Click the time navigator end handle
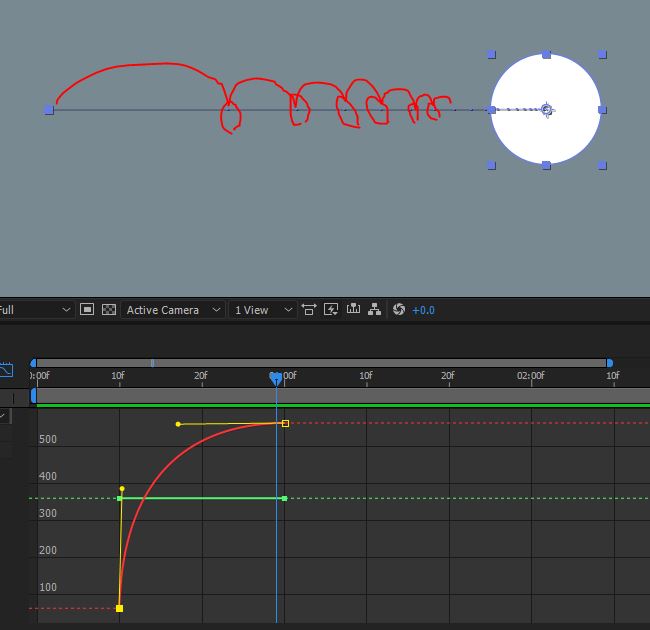The width and height of the screenshot is (650, 630). (x=610, y=363)
